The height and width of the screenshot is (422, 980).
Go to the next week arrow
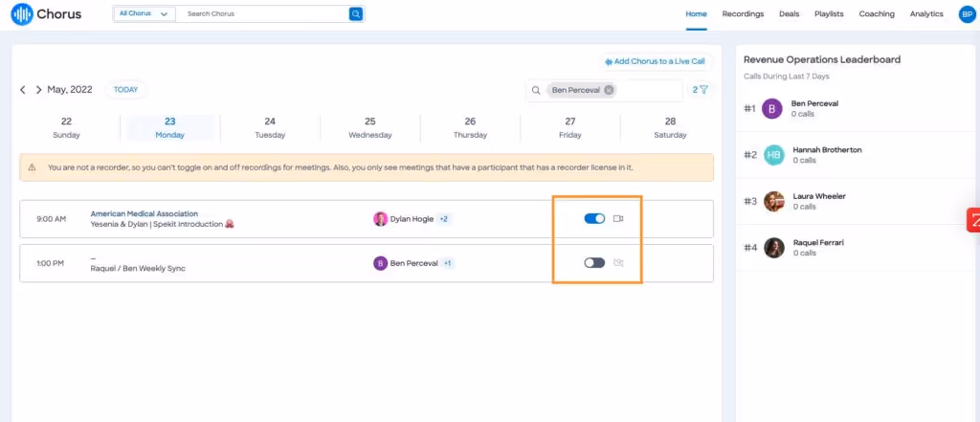38,90
